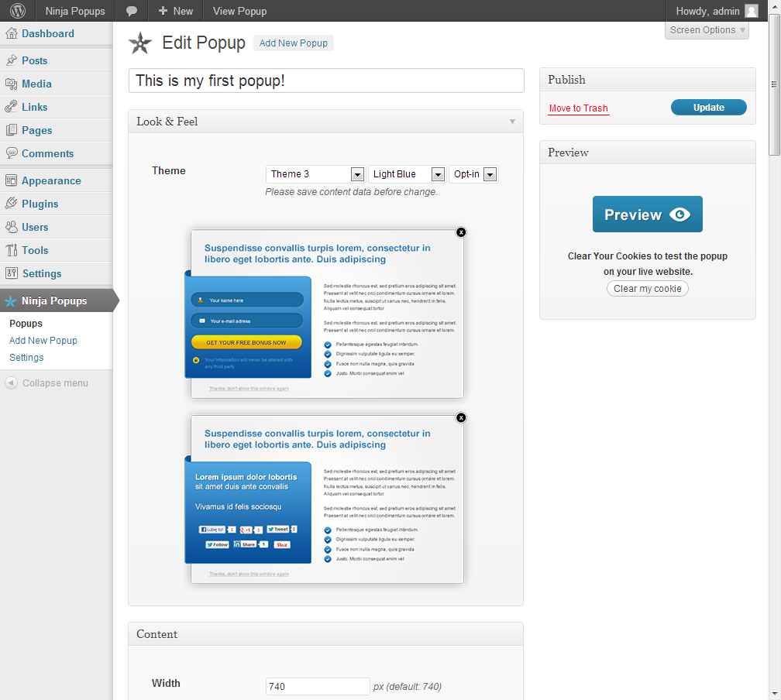
Task: Click View Popup in admin bar
Action: pos(239,11)
